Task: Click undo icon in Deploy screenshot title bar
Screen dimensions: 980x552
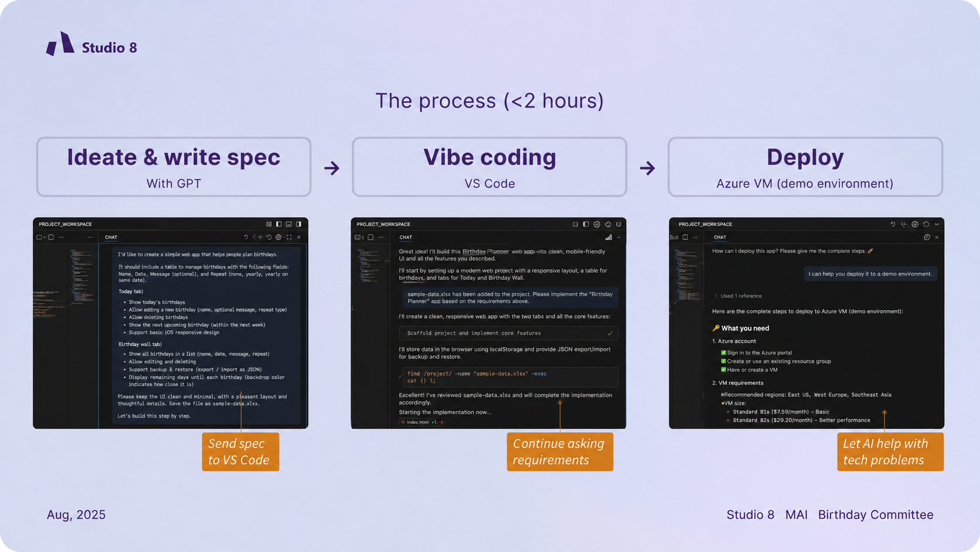Action: 893,224
